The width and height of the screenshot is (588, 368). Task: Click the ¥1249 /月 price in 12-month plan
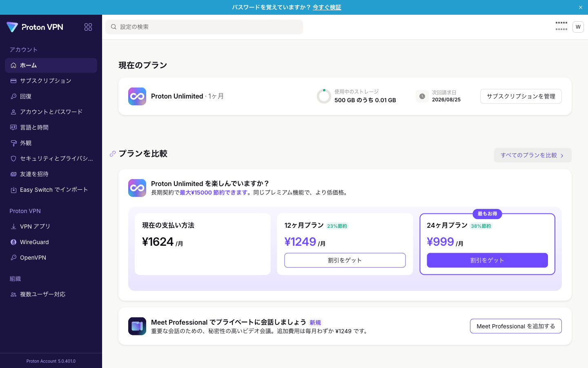pos(305,242)
